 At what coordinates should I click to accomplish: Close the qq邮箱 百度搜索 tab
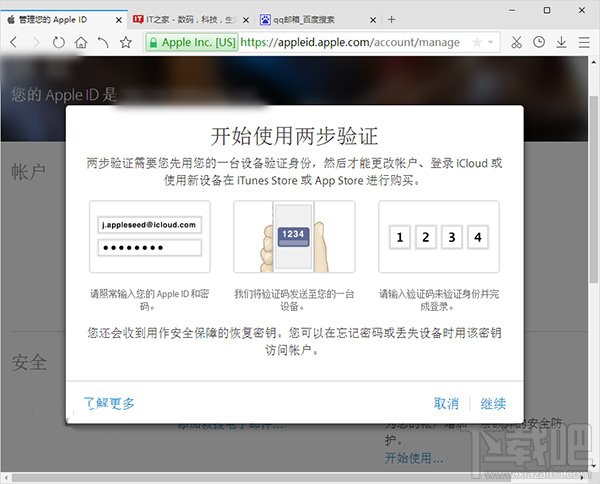pyautogui.click(x=373, y=20)
